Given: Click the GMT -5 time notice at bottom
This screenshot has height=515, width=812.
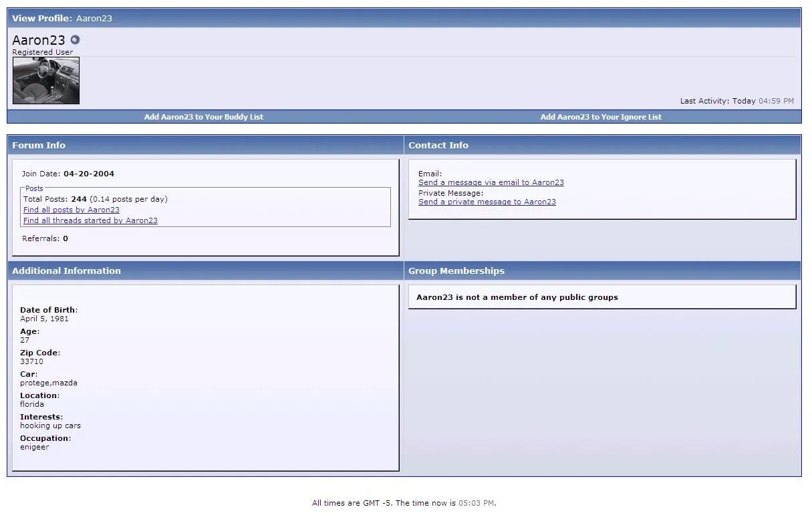Looking at the screenshot, I should [x=404, y=503].
